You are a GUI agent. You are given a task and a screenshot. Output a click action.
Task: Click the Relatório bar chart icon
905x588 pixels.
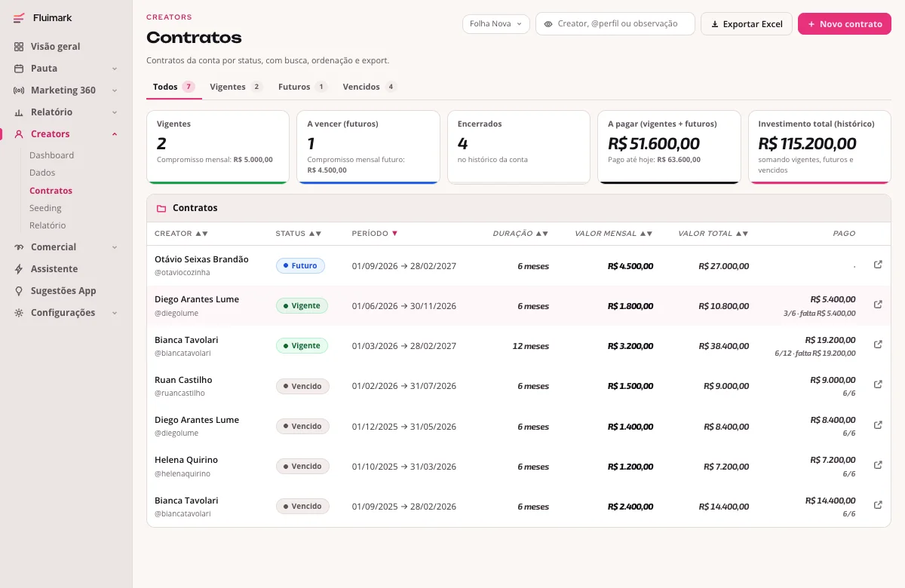click(x=19, y=112)
